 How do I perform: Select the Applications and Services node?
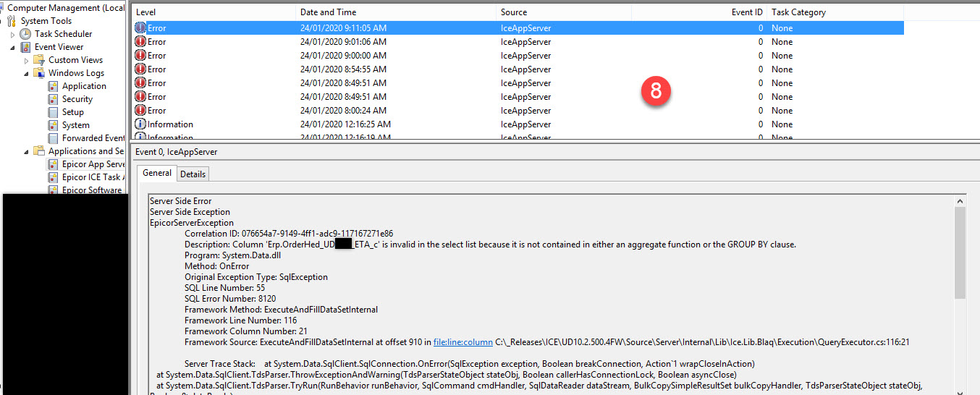(x=86, y=151)
